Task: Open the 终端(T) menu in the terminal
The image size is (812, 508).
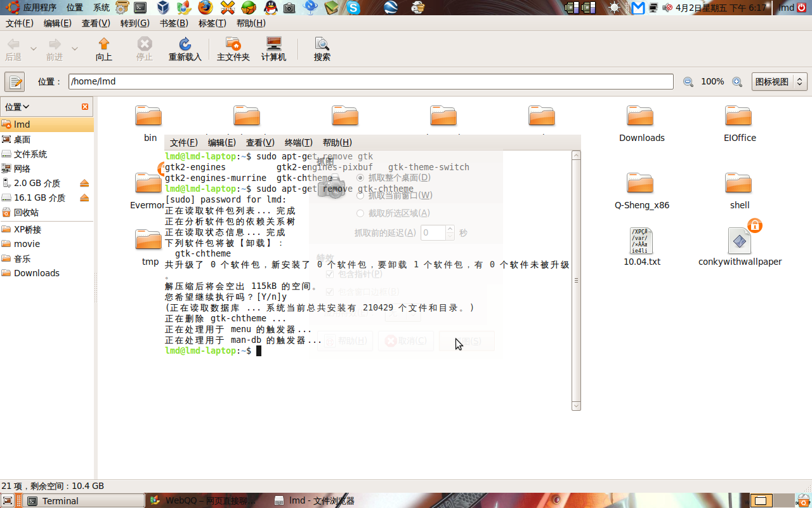Action: [299, 142]
